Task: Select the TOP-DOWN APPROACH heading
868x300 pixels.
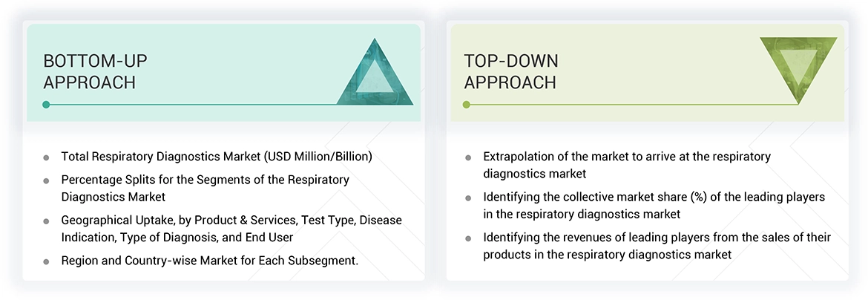Action: click(510, 71)
